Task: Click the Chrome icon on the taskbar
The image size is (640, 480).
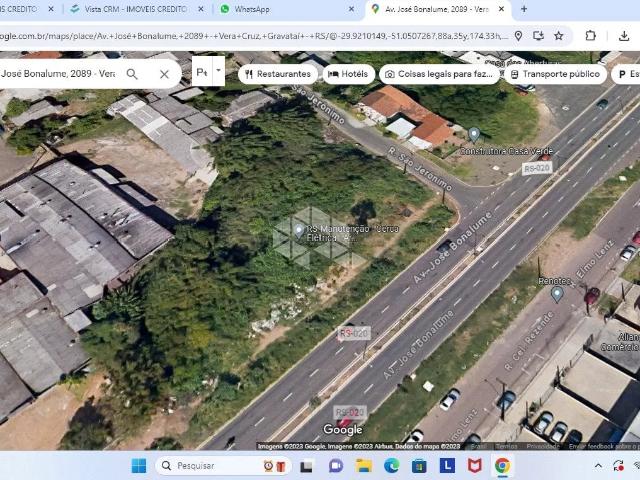Action: pos(502,466)
